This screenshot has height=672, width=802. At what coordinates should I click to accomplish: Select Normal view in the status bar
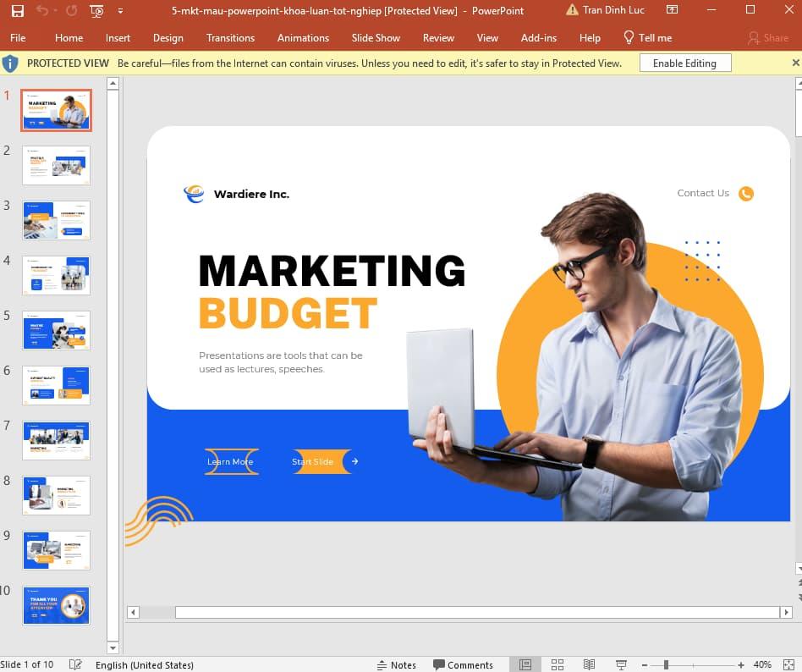click(x=525, y=664)
